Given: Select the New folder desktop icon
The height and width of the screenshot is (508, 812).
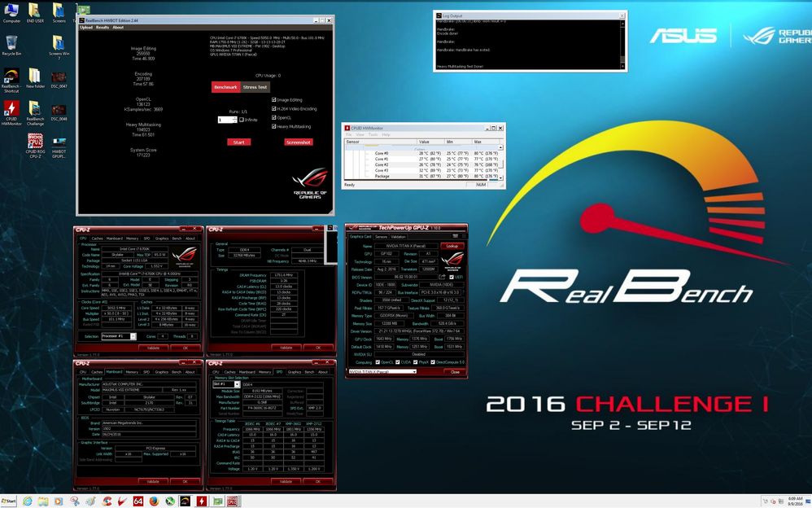Looking at the screenshot, I should tap(35, 78).
